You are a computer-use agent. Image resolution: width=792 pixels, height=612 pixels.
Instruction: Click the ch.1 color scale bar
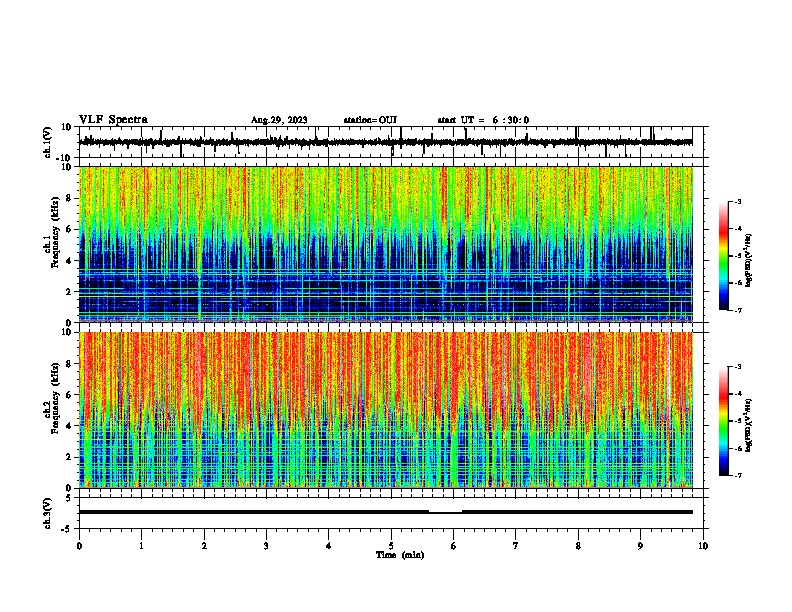724,256
